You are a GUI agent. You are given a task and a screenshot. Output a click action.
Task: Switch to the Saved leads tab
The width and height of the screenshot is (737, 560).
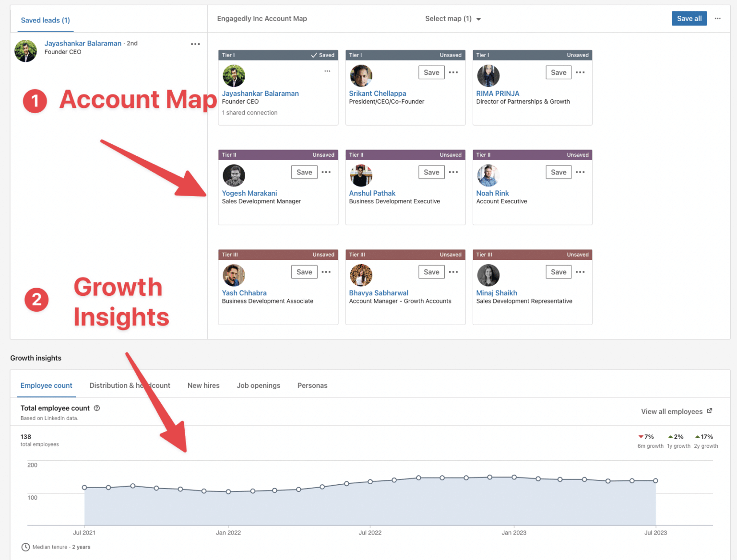point(45,20)
